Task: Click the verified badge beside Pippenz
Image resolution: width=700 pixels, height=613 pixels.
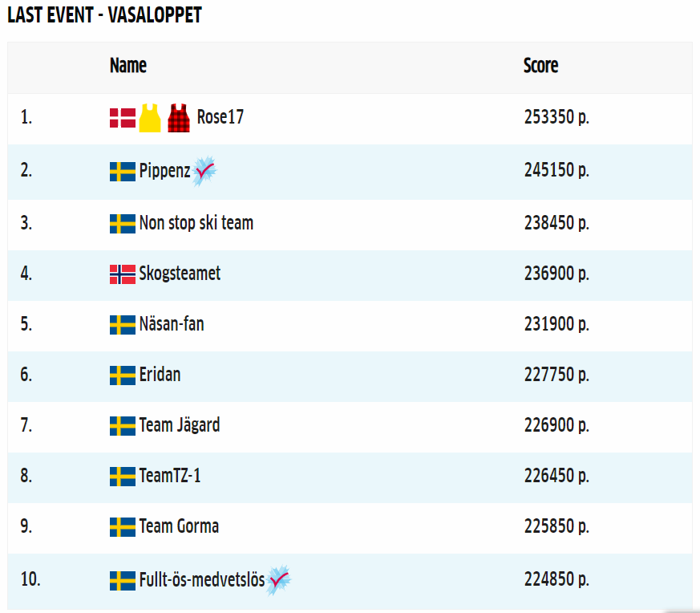Action: click(204, 171)
